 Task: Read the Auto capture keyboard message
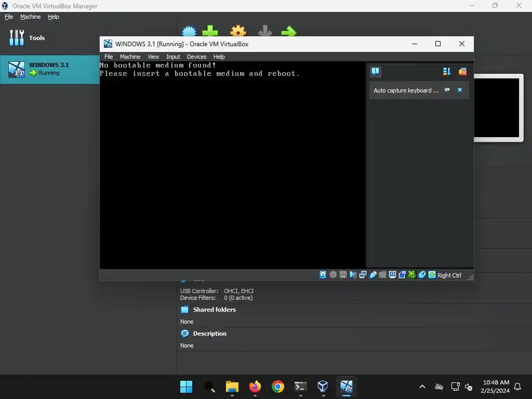(406, 90)
